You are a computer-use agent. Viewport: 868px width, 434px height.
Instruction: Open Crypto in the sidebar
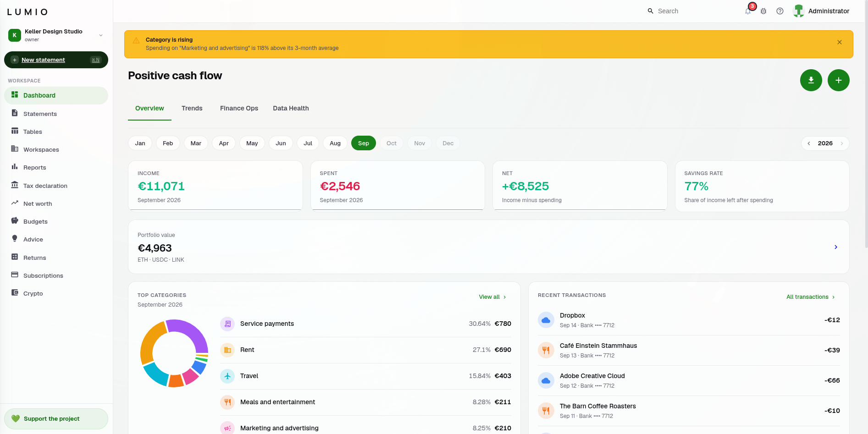coord(56,293)
